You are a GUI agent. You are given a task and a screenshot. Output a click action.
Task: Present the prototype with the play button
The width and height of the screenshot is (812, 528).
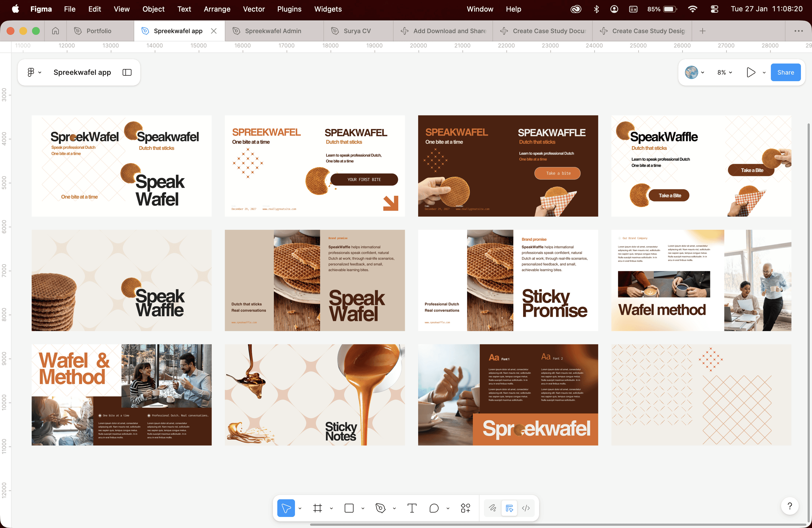click(751, 72)
